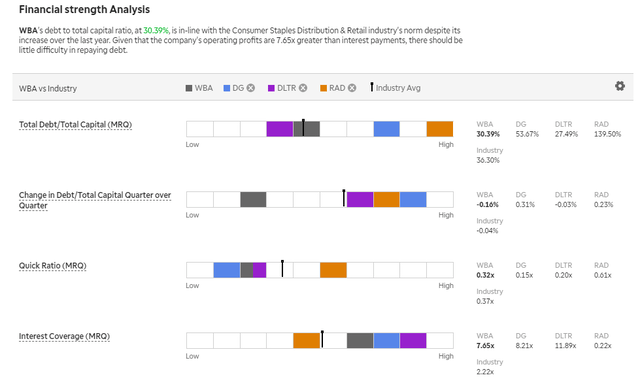640x388 pixels.
Task: Click the grey WBA legend square
Action: pos(189,88)
